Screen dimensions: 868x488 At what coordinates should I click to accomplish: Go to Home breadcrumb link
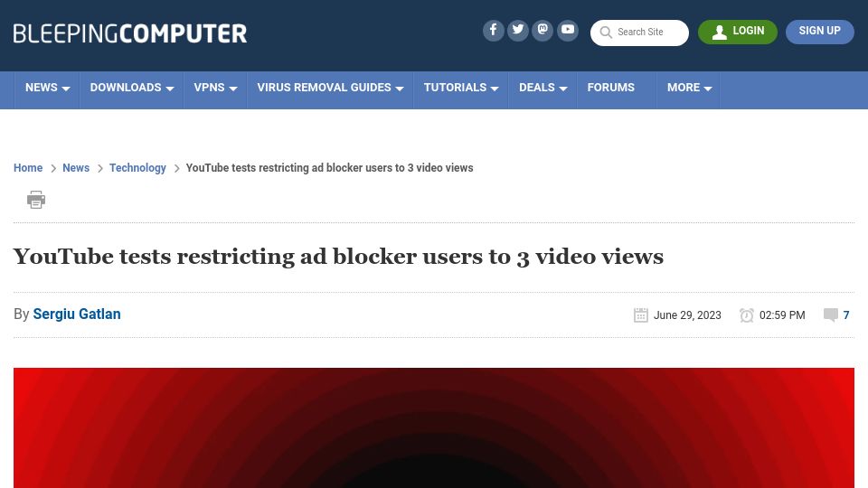[x=28, y=168]
